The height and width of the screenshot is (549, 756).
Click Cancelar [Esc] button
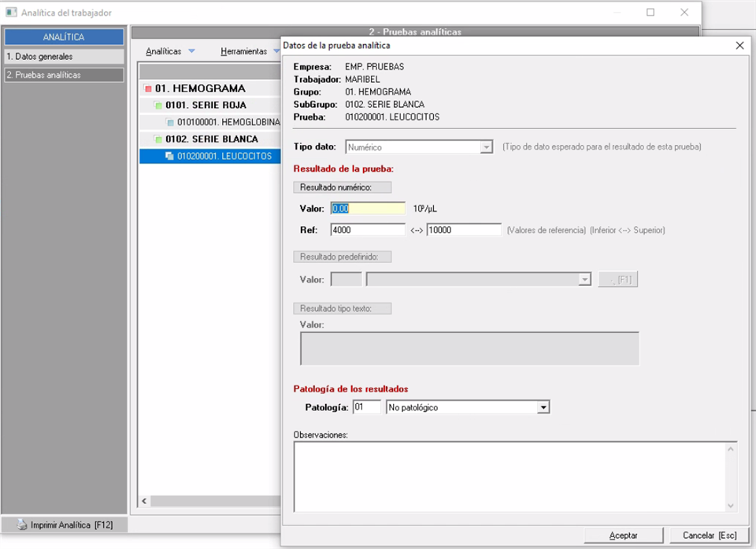coord(709,536)
